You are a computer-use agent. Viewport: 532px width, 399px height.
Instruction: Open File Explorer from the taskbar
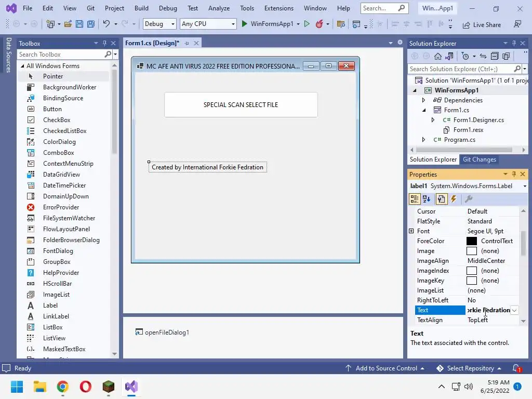click(x=39, y=387)
